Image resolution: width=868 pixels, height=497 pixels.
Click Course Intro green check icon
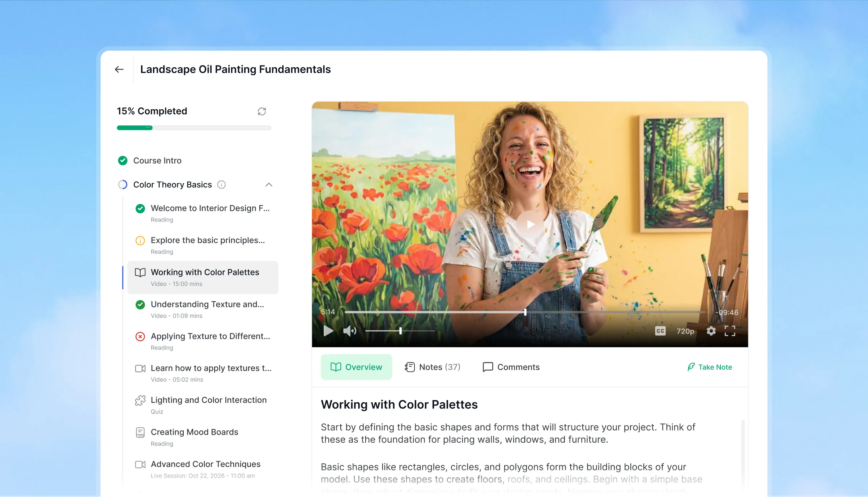click(123, 160)
